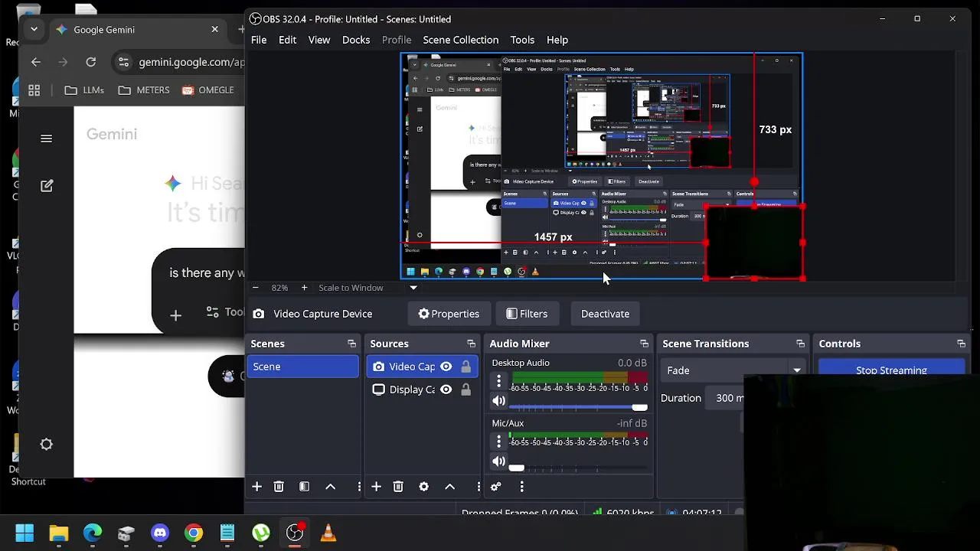
Task: Delete selected source with trash icon
Action: (398, 487)
